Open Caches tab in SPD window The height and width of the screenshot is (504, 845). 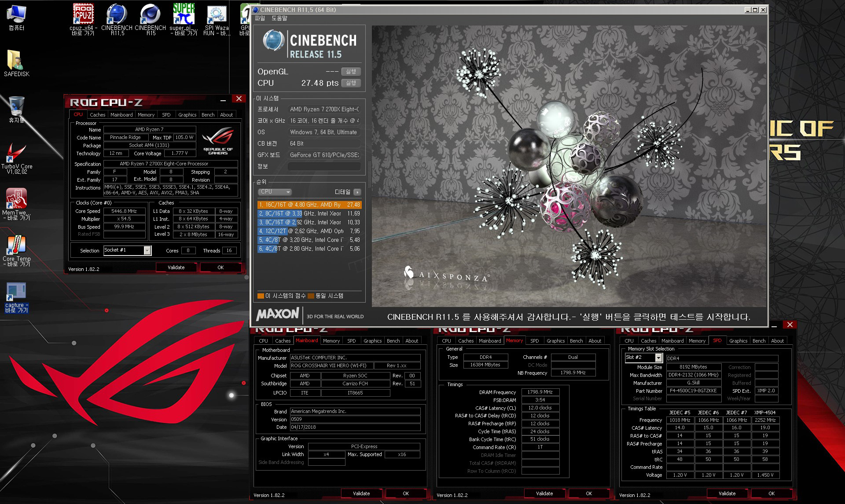[x=648, y=341]
